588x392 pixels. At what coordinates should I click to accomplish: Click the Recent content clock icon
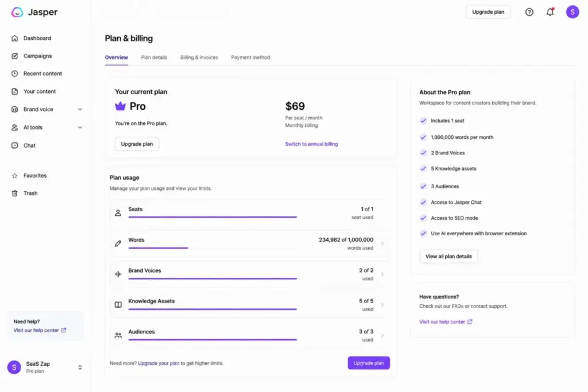point(14,73)
